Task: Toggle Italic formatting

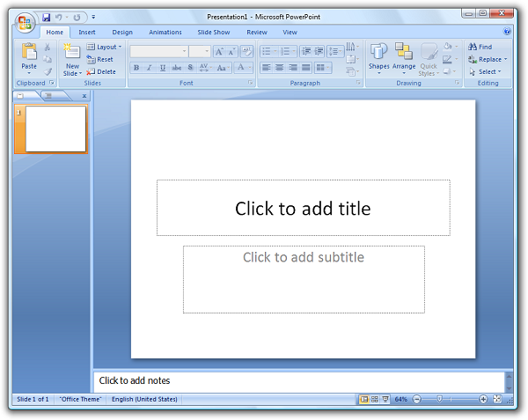Action: click(x=150, y=68)
